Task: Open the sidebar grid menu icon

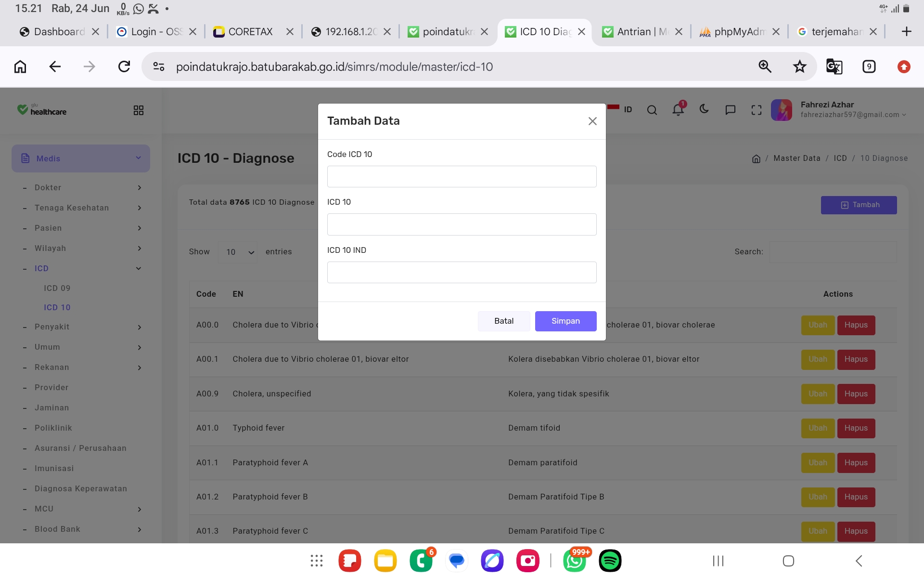Action: [139, 111]
